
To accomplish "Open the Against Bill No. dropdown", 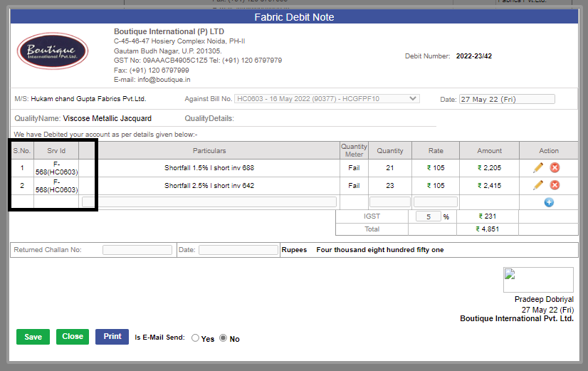I will [x=327, y=99].
